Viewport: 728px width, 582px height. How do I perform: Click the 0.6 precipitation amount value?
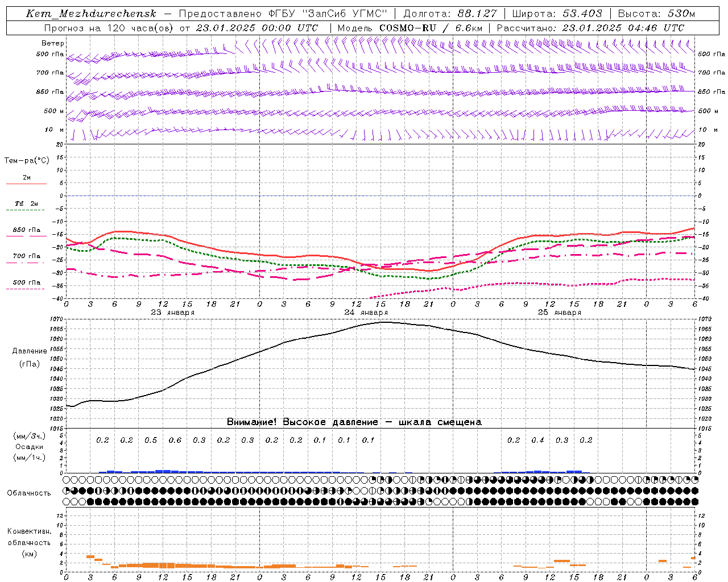tap(175, 440)
